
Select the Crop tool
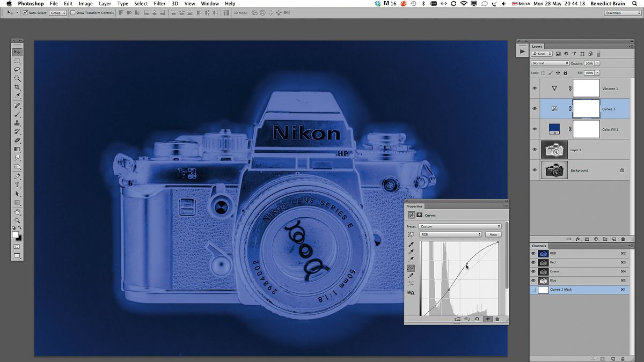[x=18, y=87]
